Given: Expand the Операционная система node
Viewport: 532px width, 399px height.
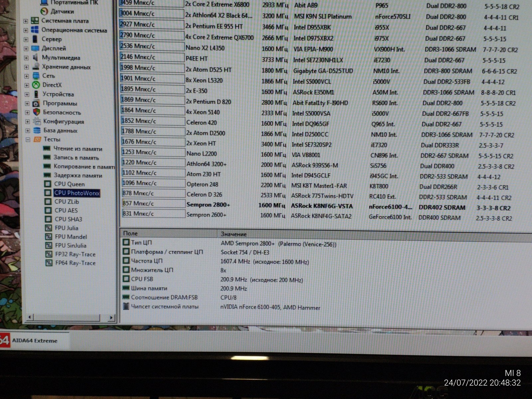Looking at the screenshot, I should [x=26, y=30].
